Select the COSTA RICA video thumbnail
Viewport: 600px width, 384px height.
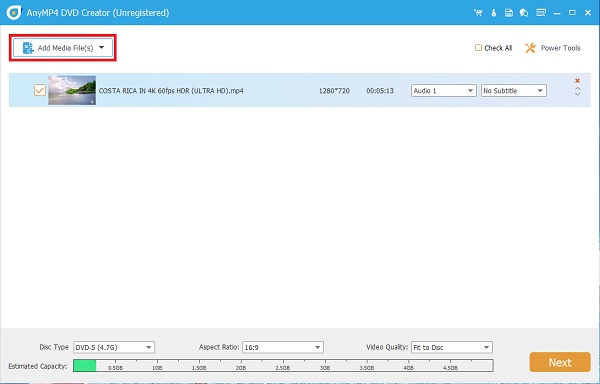click(x=72, y=90)
